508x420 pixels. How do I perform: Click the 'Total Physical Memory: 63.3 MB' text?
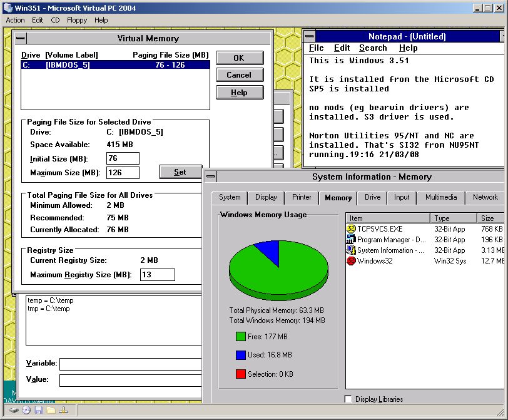click(277, 310)
